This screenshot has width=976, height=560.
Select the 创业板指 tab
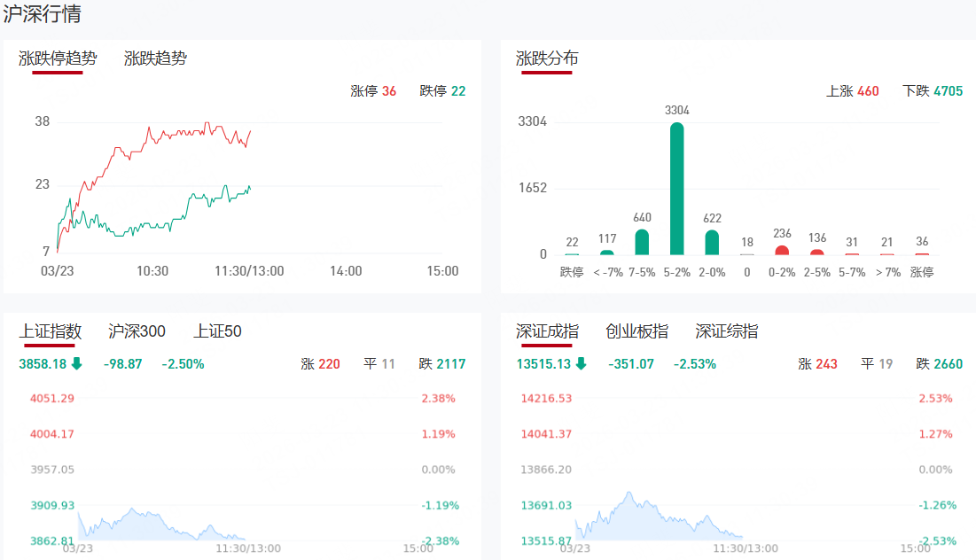(x=636, y=331)
